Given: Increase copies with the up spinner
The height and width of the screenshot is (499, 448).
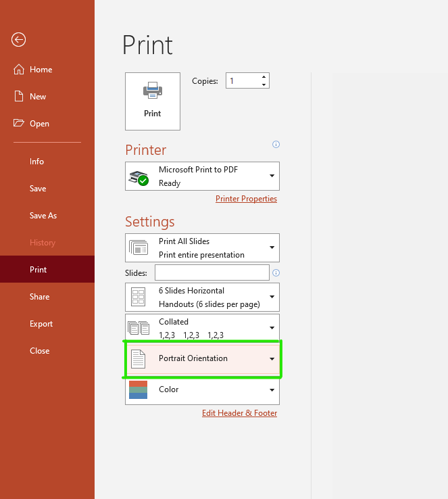Looking at the screenshot, I should tap(264, 77).
